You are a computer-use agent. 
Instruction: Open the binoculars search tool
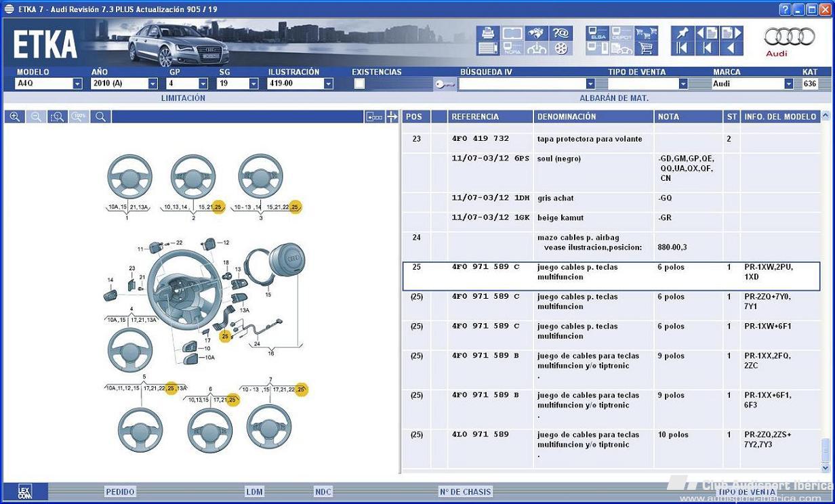(x=536, y=33)
